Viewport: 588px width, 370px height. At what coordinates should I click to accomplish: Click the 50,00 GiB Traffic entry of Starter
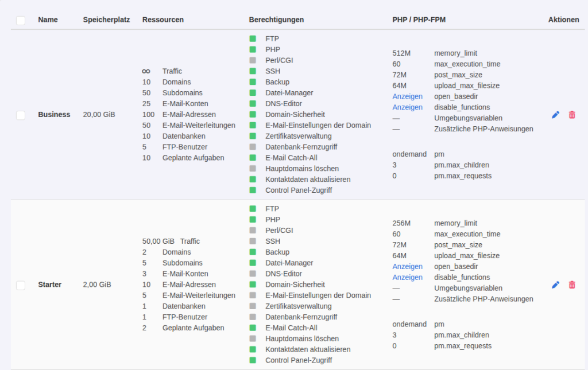click(171, 241)
